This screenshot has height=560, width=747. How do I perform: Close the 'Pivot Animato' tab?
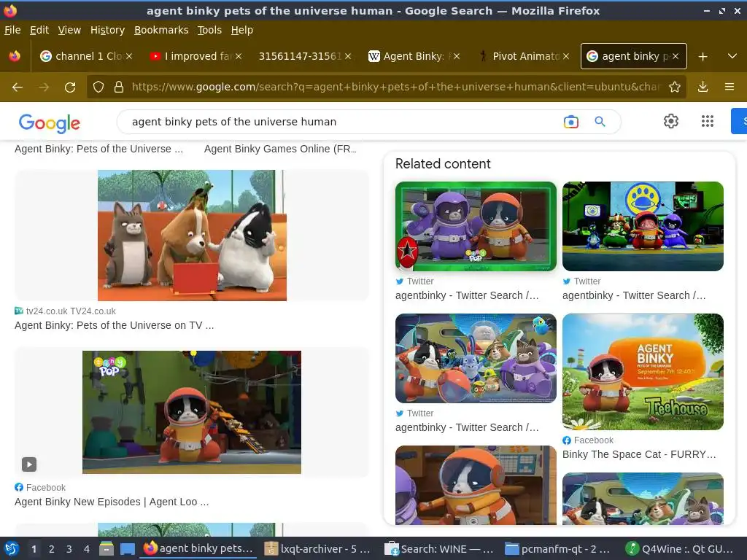565,56
